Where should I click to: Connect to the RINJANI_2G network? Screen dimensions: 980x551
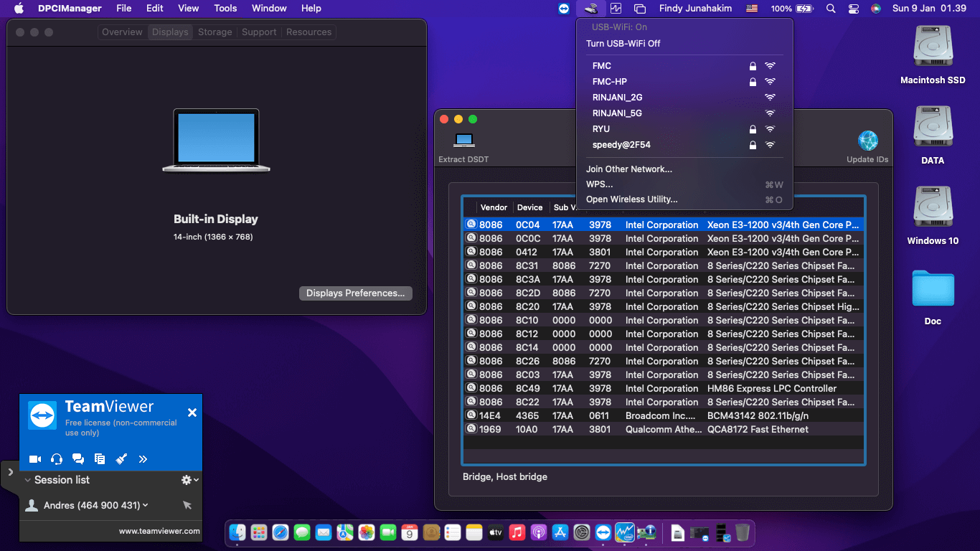click(x=684, y=98)
